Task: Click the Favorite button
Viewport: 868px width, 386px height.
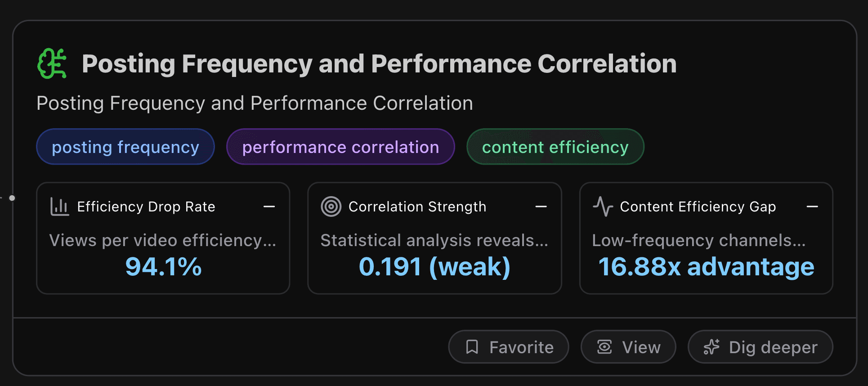Action: pyautogui.click(x=508, y=347)
